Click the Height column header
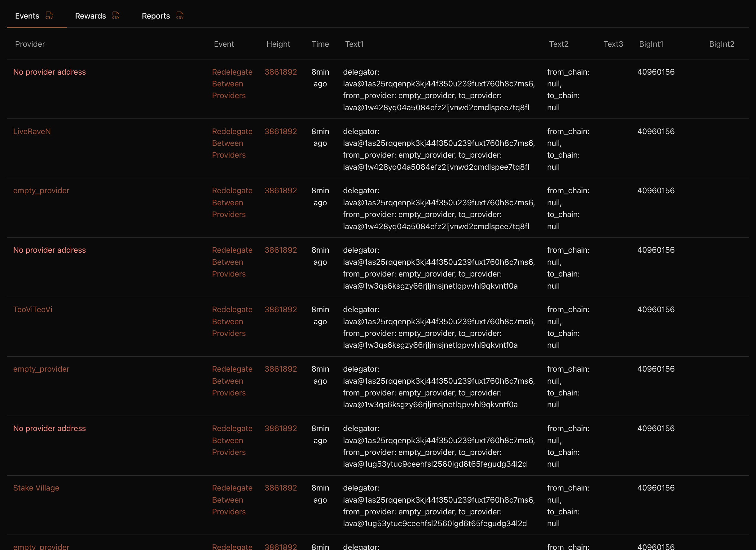The width and height of the screenshot is (756, 550). pos(278,44)
